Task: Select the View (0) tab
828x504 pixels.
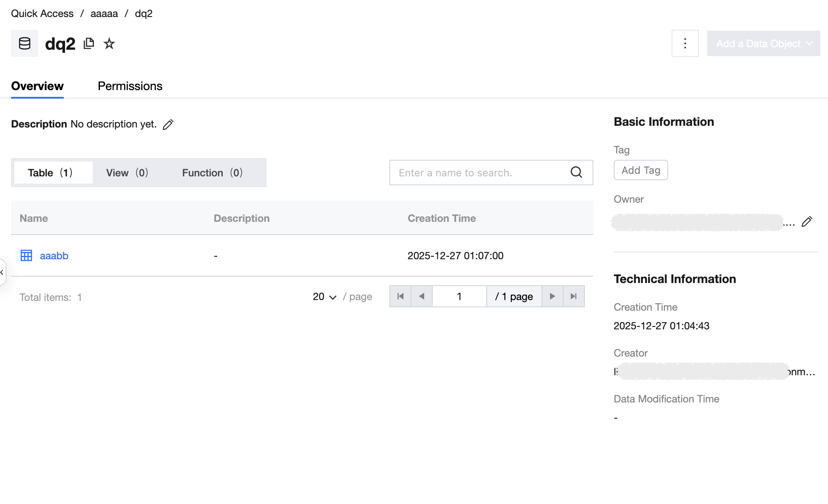Action: [x=127, y=173]
